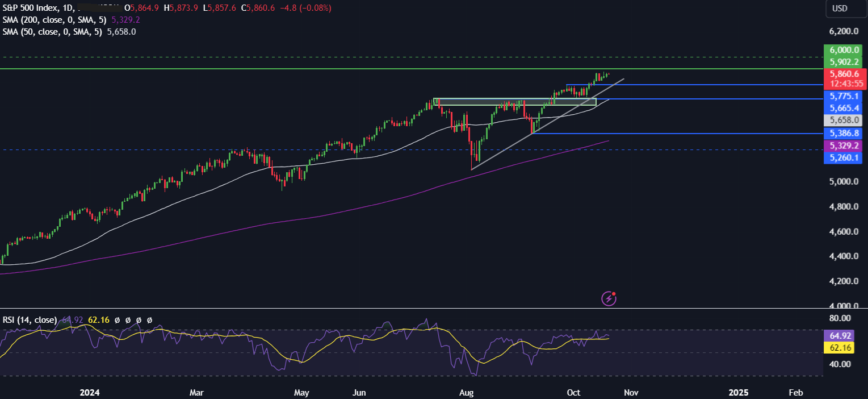The height and width of the screenshot is (399, 868).
Task: Click the 4,400.0 price axis tick
Action: point(844,256)
